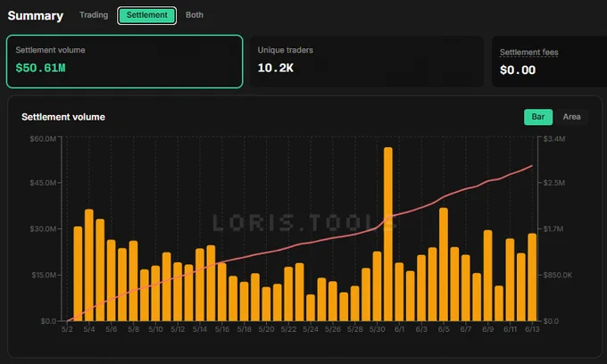Click the 6/11 date label
Viewport: 607px width, 364px height.
511,329
